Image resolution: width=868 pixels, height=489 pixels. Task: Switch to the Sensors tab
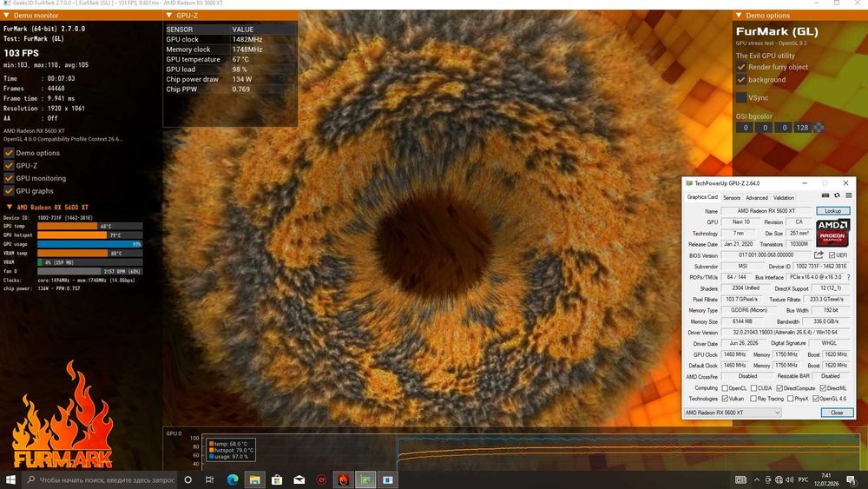731,198
